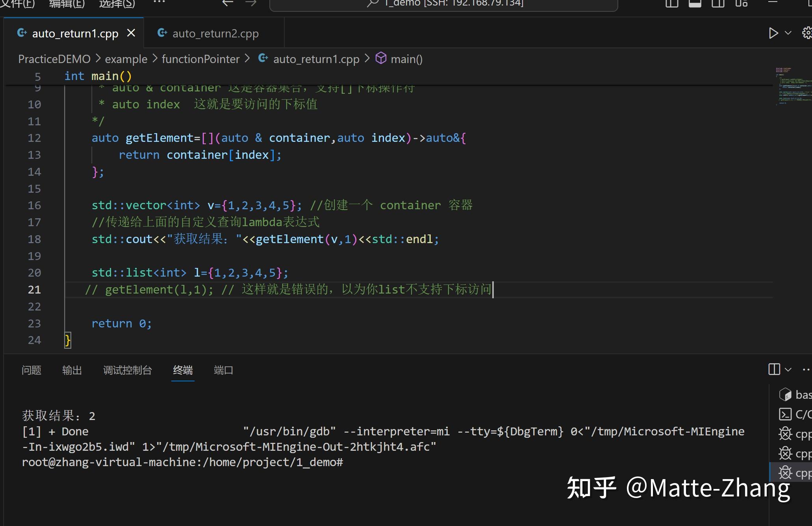Navigate forward with the forward arrow
Screen dimensions: 812x526
[251, 3]
